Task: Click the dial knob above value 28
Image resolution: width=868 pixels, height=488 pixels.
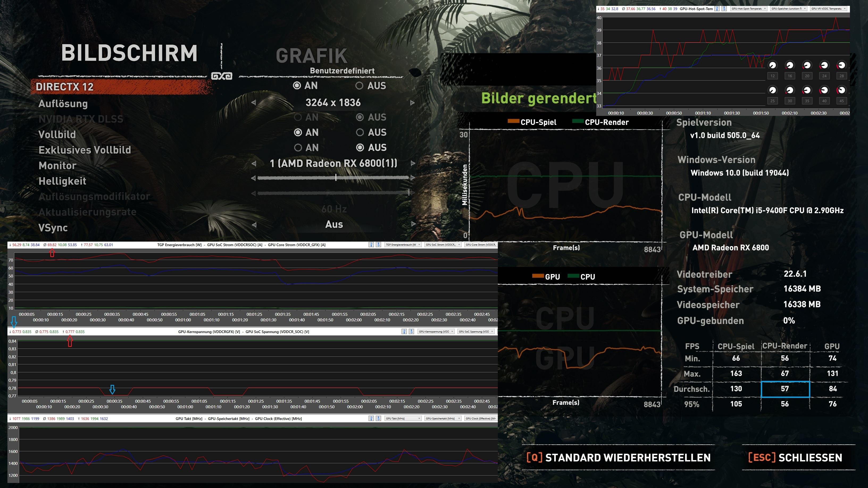Action: tap(841, 65)
